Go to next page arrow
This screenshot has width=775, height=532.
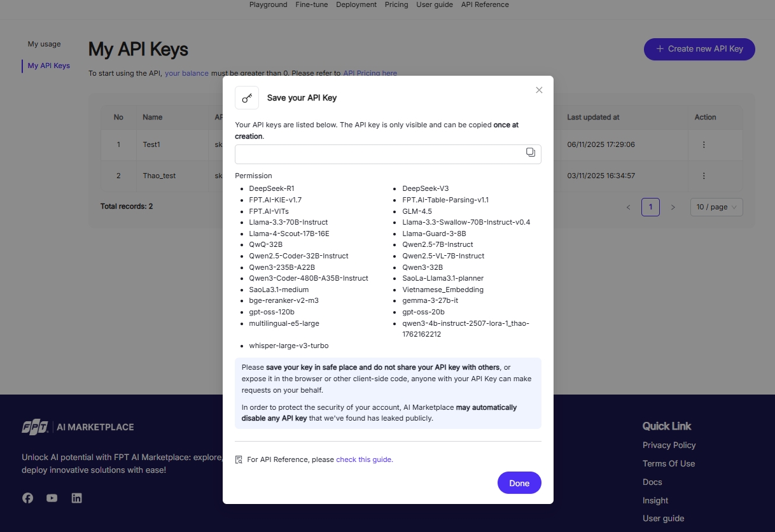(x=673, y=207)
